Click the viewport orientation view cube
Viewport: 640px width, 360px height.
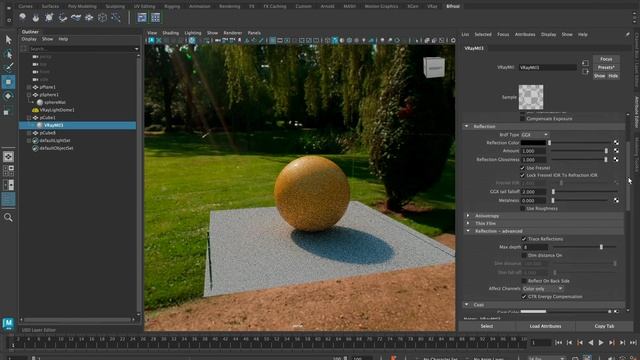click(433, 67)
